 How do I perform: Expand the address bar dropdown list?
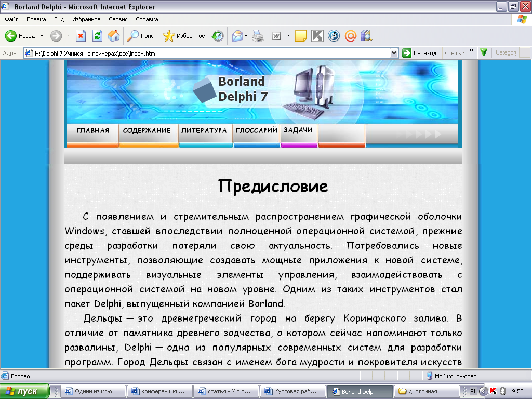[x=394, y=54]
